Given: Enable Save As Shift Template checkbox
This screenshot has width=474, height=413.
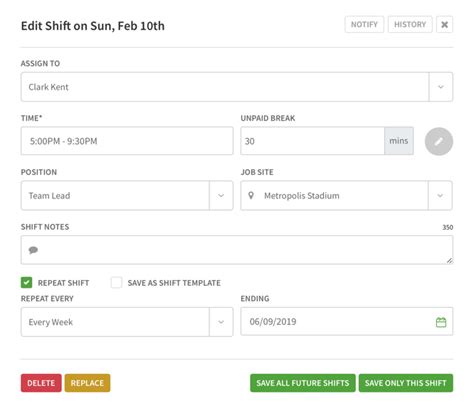Looking at the screenshot, I should pyautogui.click(x=116, y=283).
